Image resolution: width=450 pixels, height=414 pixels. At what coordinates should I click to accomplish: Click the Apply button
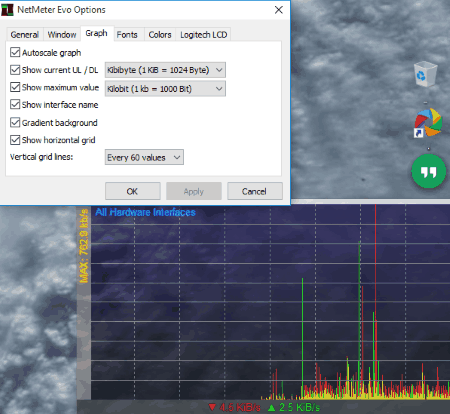(194, 191)
